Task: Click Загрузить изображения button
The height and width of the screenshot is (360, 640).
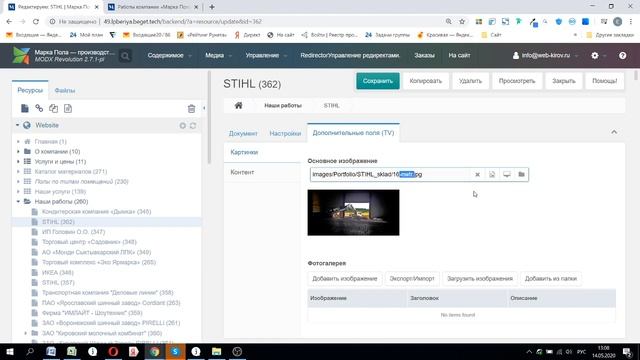Action: [480, 279]
